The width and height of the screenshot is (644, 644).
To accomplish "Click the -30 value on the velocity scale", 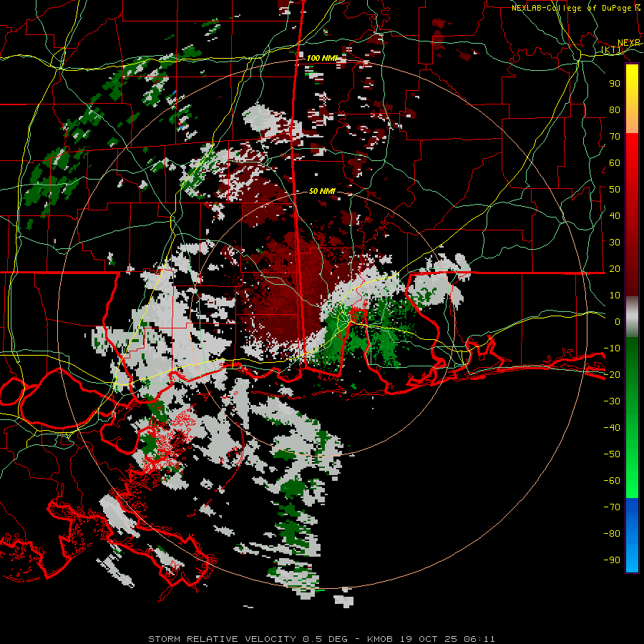I will tap(612, 401).
